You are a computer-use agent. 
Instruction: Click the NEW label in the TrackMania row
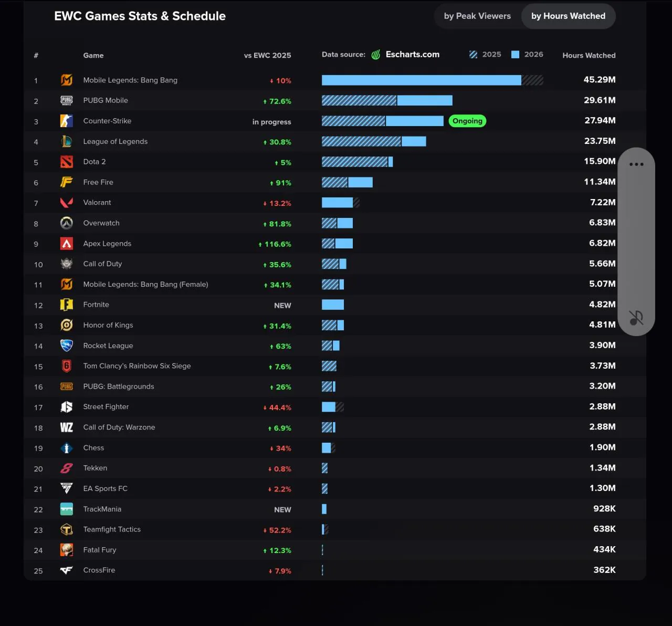click(x=282, y=510)
